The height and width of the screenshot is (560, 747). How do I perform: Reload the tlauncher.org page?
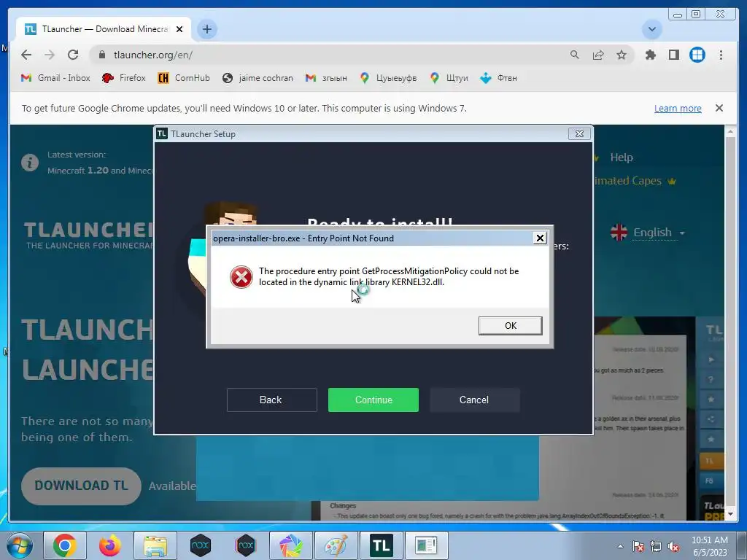click(73, 55)
